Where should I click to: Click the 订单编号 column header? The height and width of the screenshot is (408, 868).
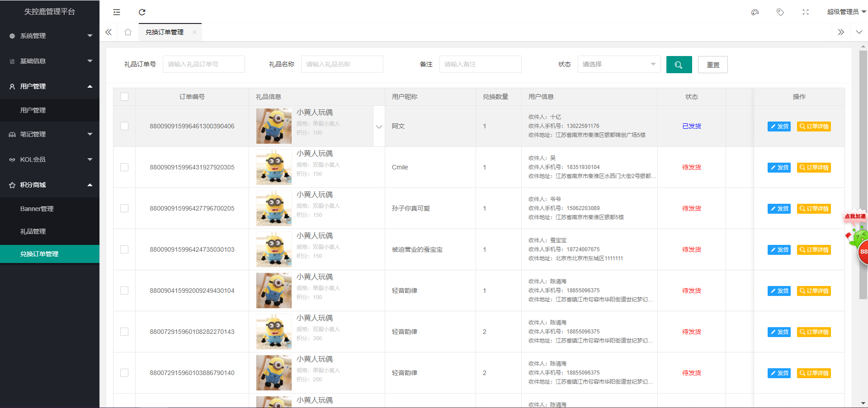[x=192, y=97]
